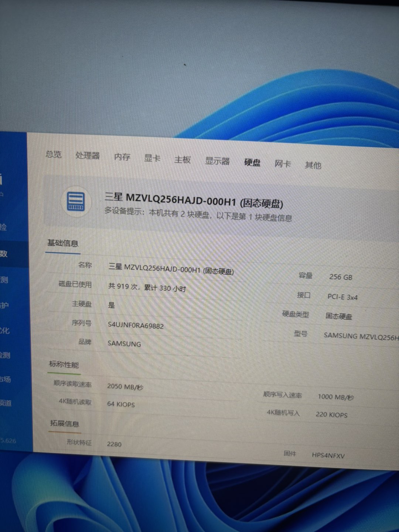
Task: Click the 2280 form factor value
Action: coord(114,444)
